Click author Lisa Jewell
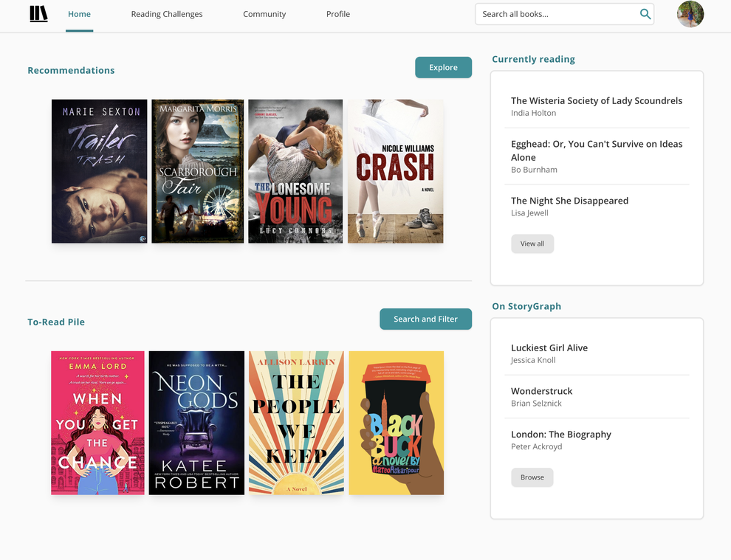This screenshot has width=731, height=560. [x=529, y=213]
